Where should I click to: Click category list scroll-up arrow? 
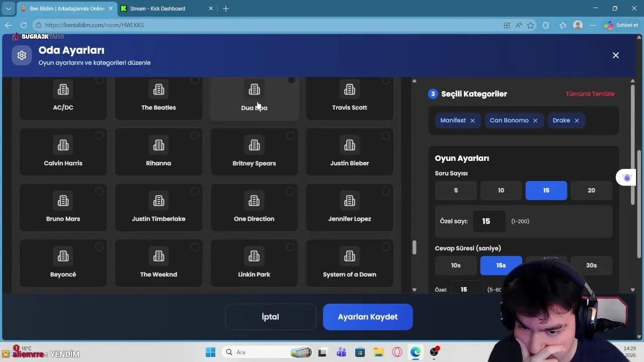(x=414, y=81)
